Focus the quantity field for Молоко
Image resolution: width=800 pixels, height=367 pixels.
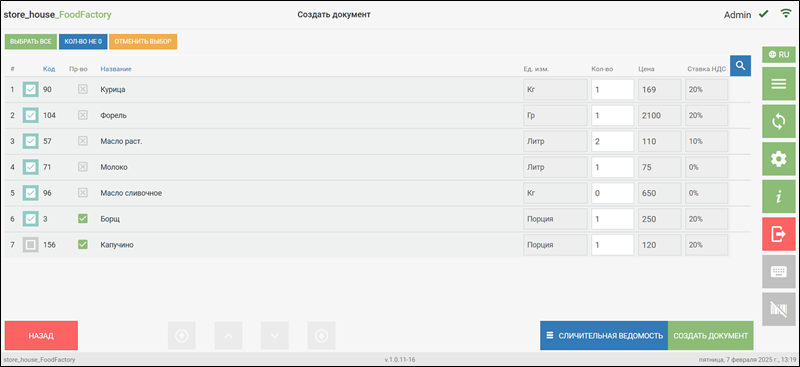point(613,167)
